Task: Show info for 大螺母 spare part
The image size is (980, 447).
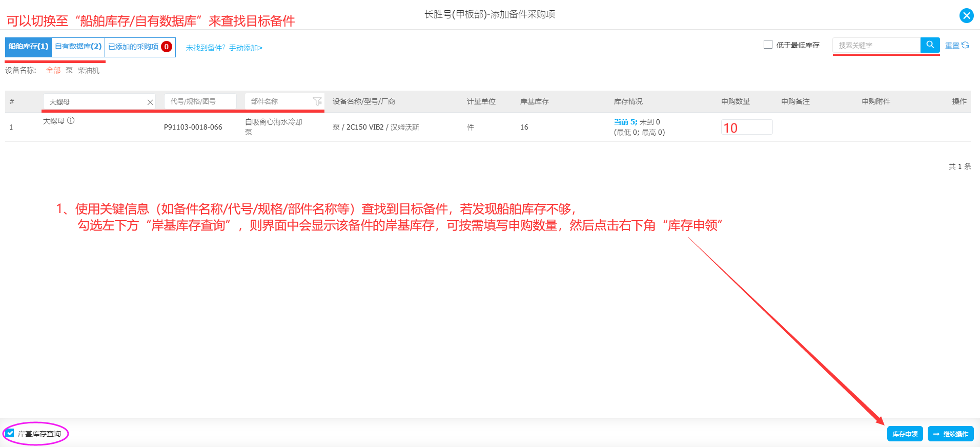Action: pos(71,120)
